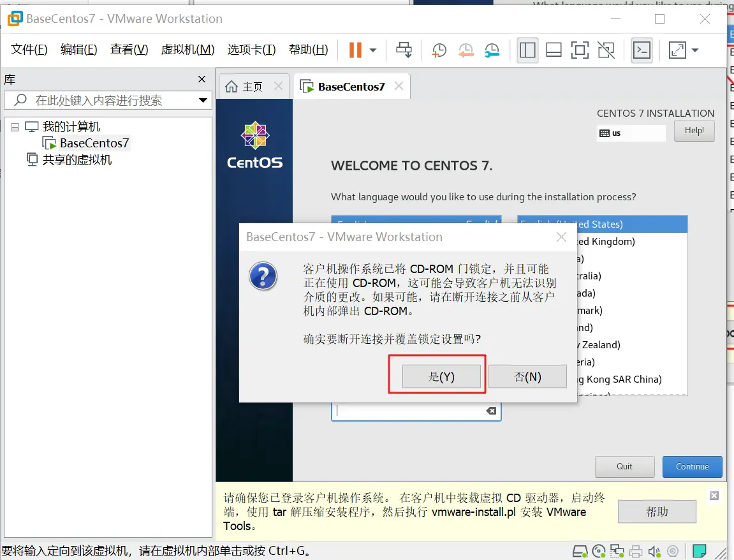Pause the virtual machine with the orange pause icon
Screen dimensions: 734x560
355,50
